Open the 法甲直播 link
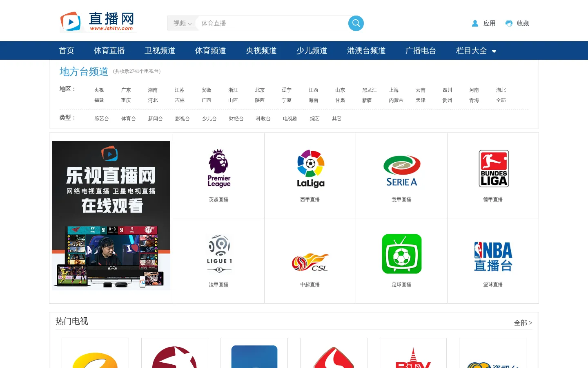588x368 pixels. tap(218, 285)
